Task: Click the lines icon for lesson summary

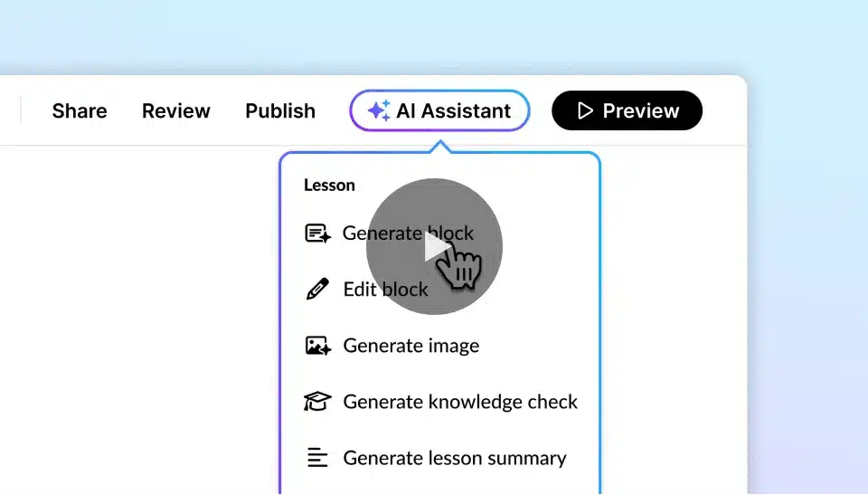Action: [x=317, y=458]
